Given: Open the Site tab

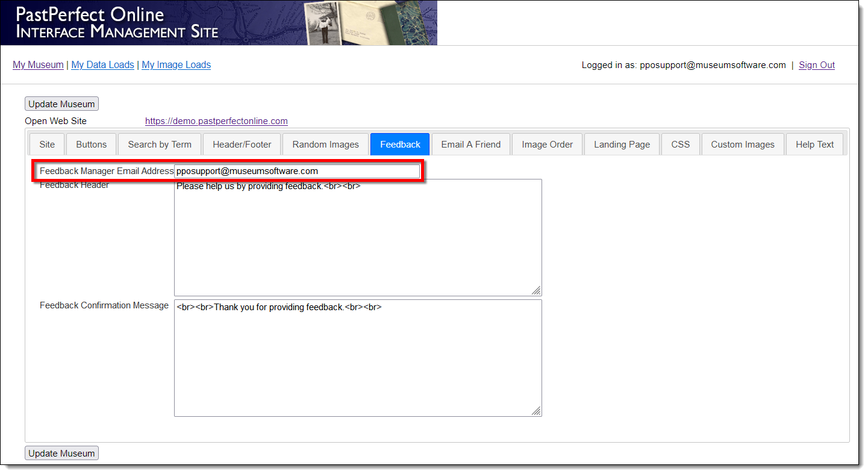Looking at the screenshot, I should 47,145.
